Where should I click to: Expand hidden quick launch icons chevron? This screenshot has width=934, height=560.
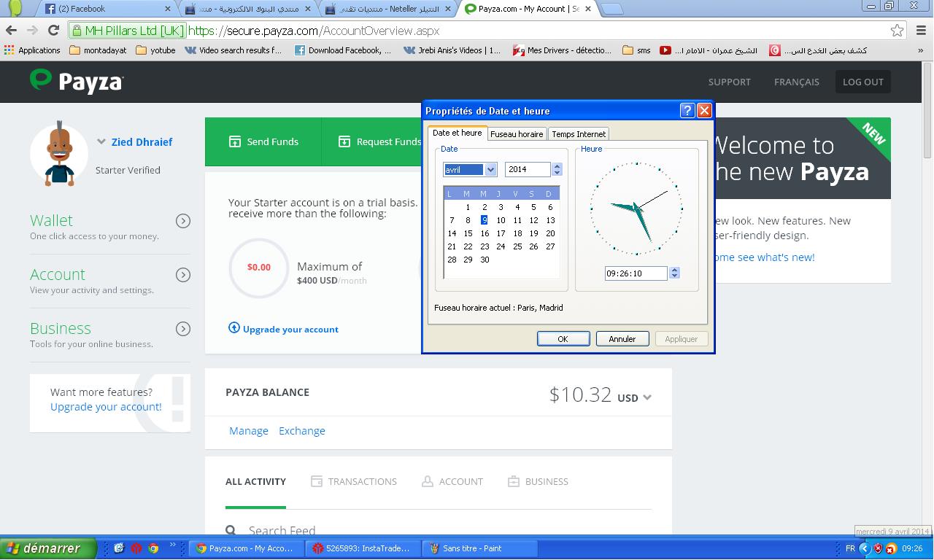pos(173,545)
